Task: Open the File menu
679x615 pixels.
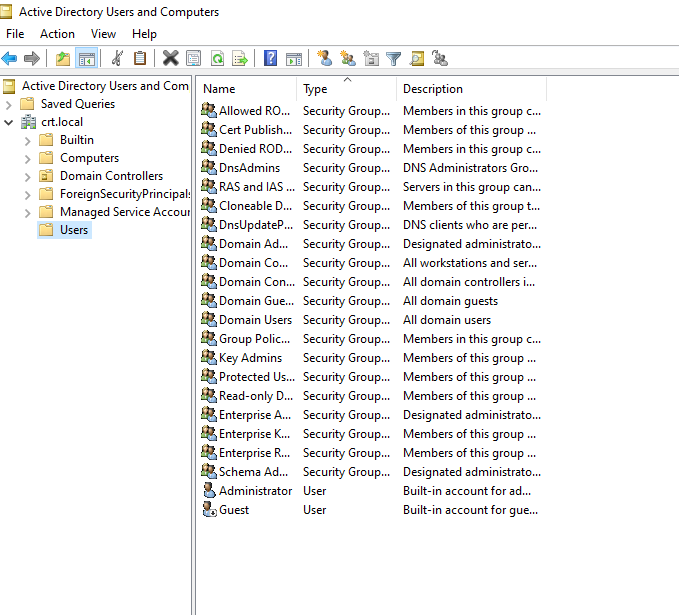Action: [x=15, y=34]
